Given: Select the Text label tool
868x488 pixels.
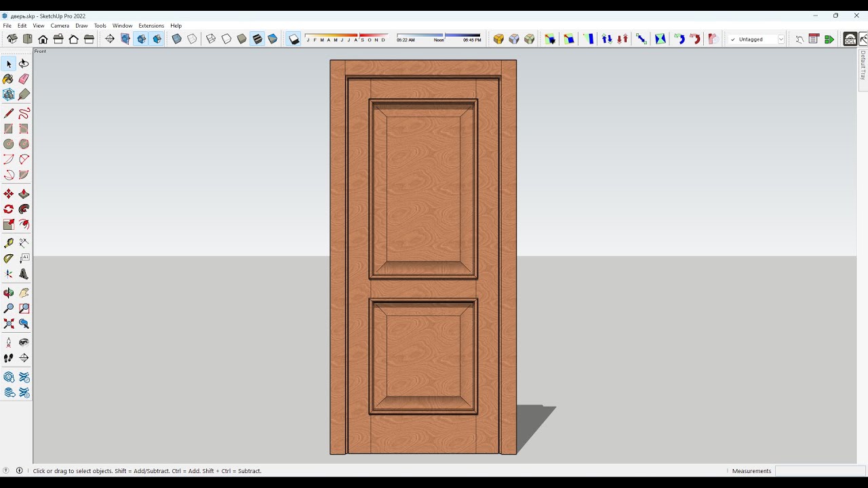Looking at the screenshot, I should point(24,258).
